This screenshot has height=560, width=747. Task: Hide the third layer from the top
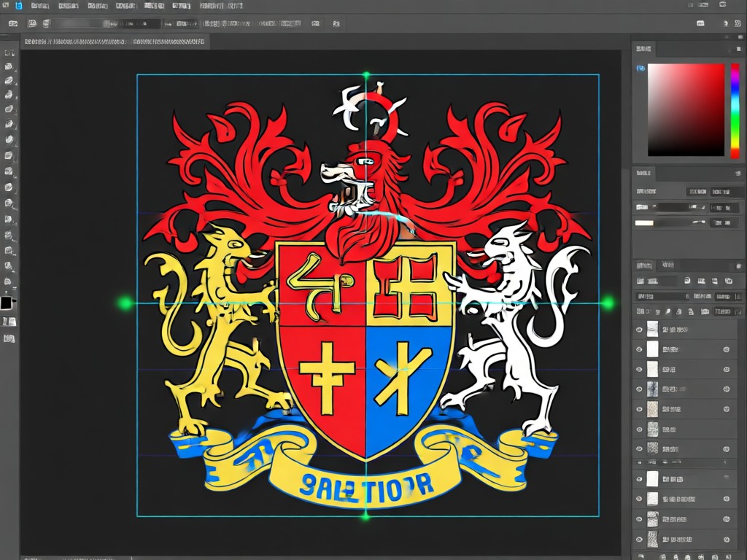coord(639,370)
